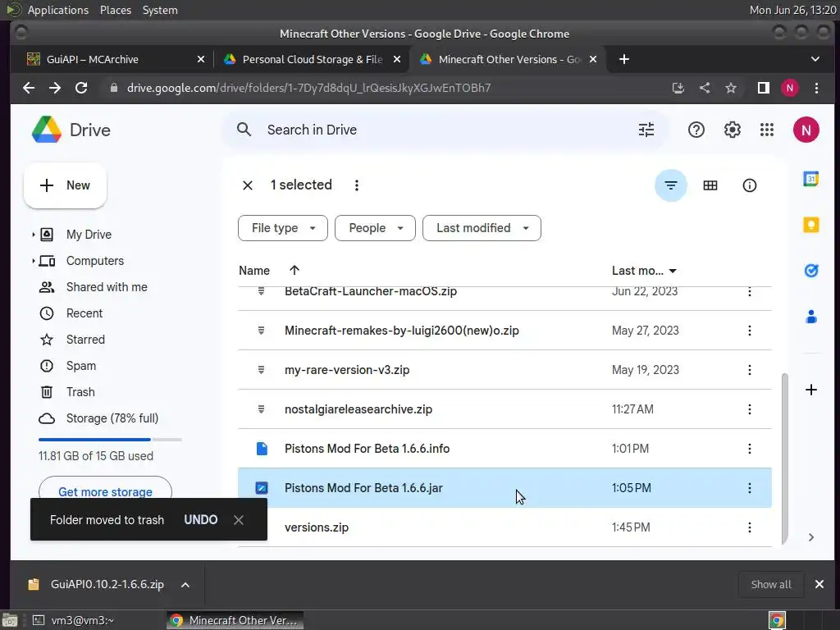Toggle the filter chips button

[x=671, y=185]
